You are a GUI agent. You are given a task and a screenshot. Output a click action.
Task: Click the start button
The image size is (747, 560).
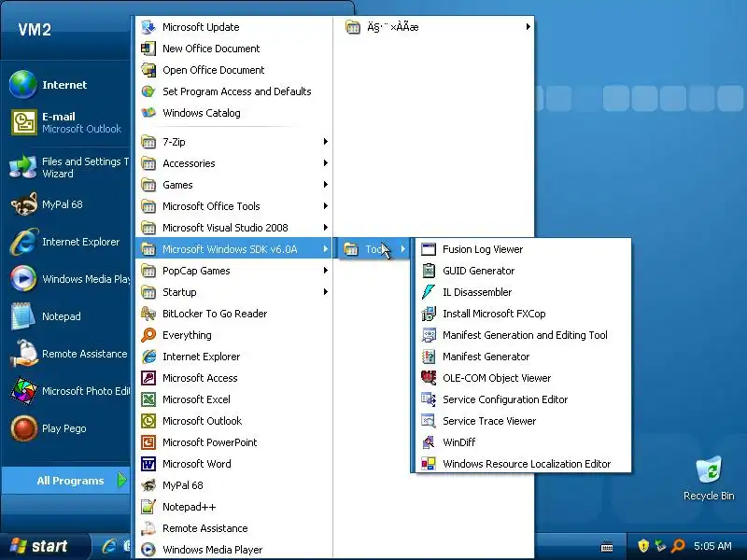[44, 546]
